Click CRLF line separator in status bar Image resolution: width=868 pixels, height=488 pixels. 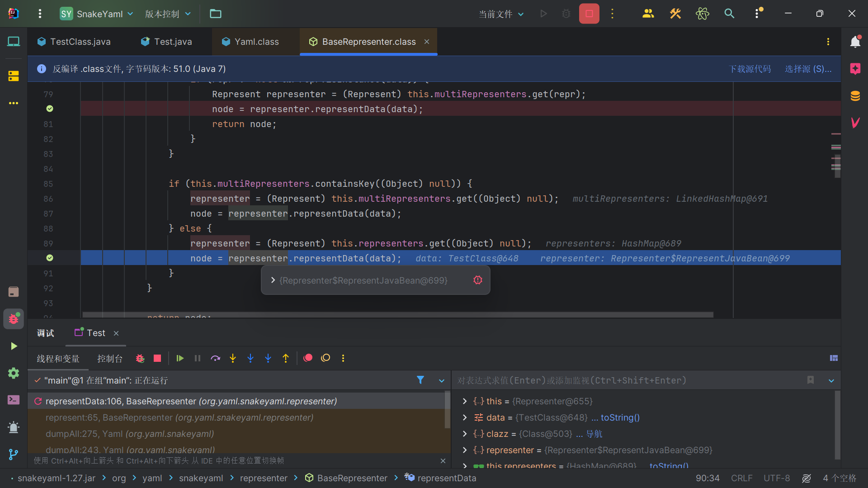(741, 478)
